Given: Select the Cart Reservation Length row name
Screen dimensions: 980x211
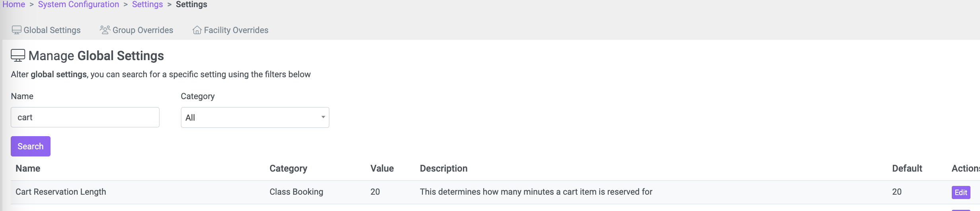Looking at the screenshot, I should 61,192.
